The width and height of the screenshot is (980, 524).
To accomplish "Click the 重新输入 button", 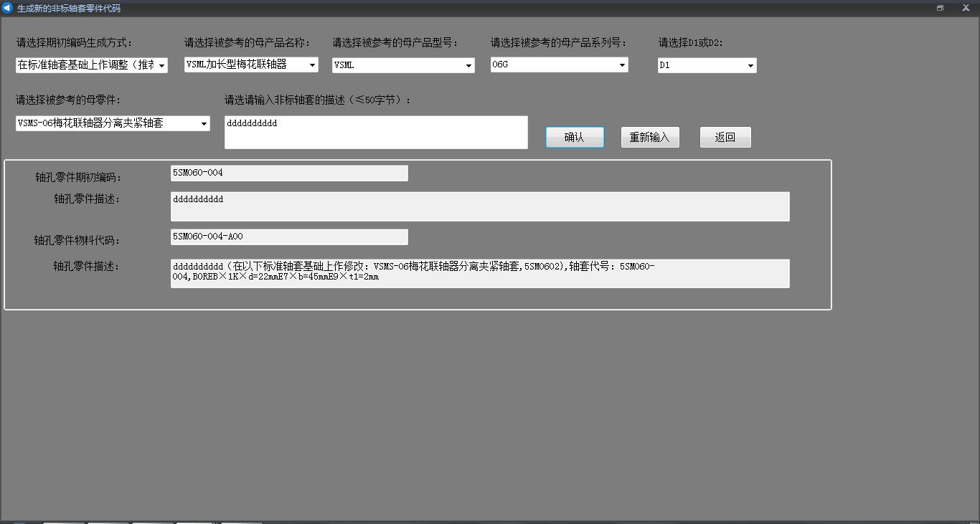I will tap(649, 137).
